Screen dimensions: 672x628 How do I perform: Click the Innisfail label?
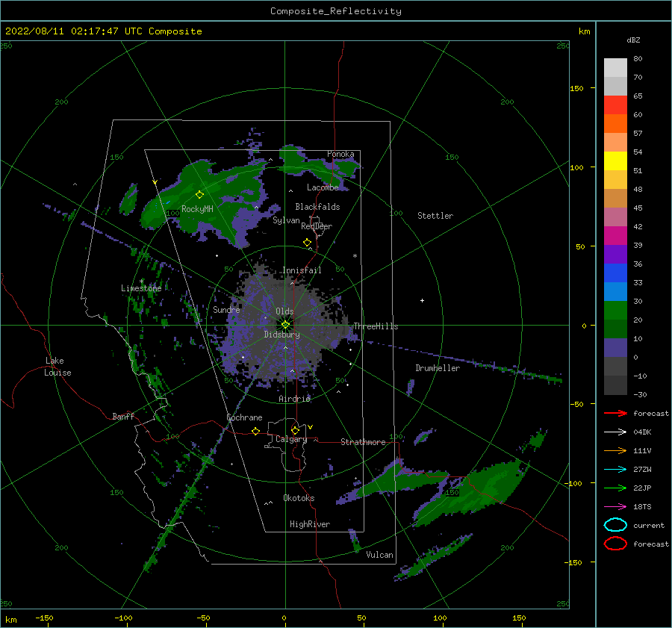point(302,270)
